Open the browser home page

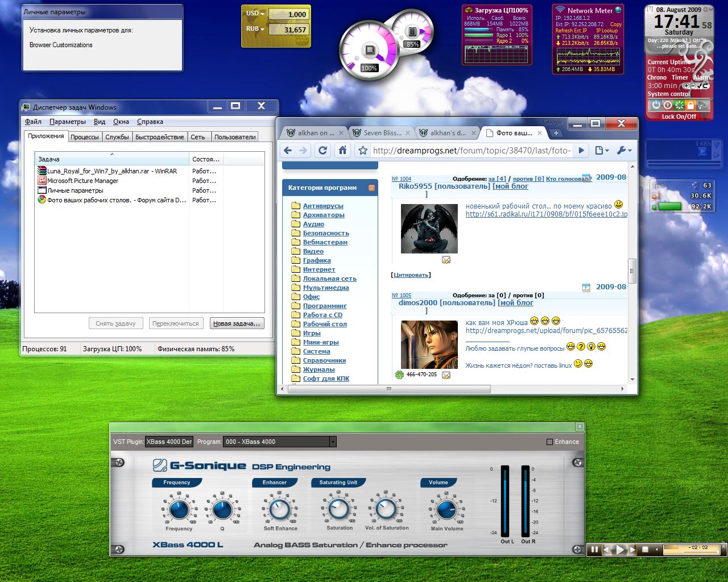(x=342, y=151)
